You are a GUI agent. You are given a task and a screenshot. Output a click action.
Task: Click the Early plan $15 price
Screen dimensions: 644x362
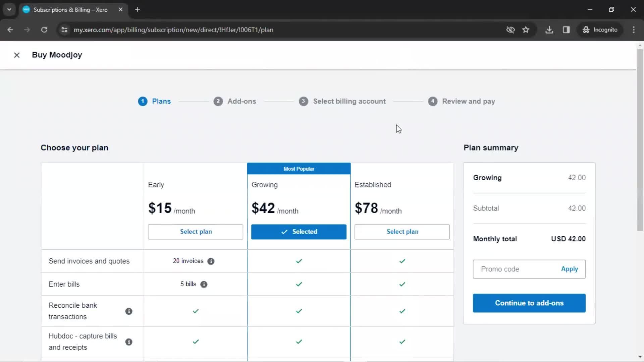pos(160,208)
